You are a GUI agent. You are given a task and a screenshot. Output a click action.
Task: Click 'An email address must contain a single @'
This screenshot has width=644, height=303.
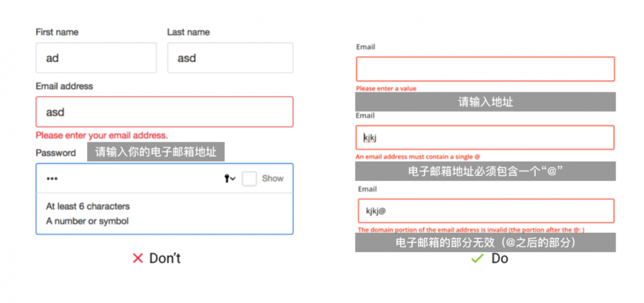point(418,157)
